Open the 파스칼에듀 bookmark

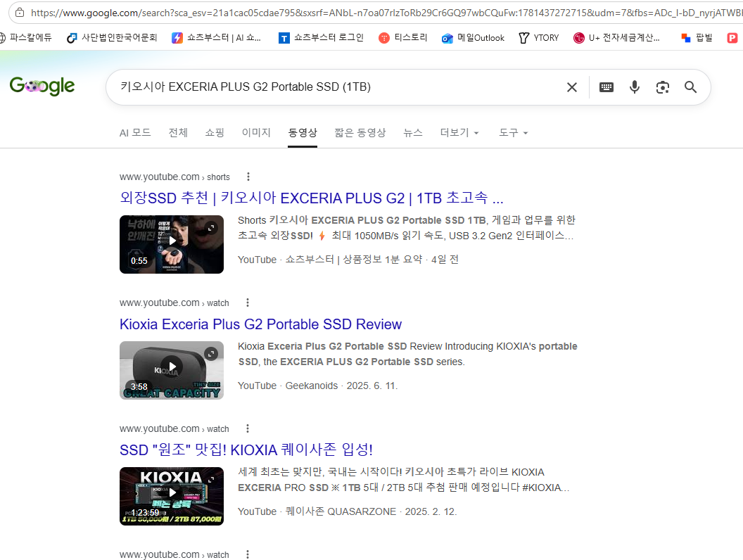coord(25,38)
